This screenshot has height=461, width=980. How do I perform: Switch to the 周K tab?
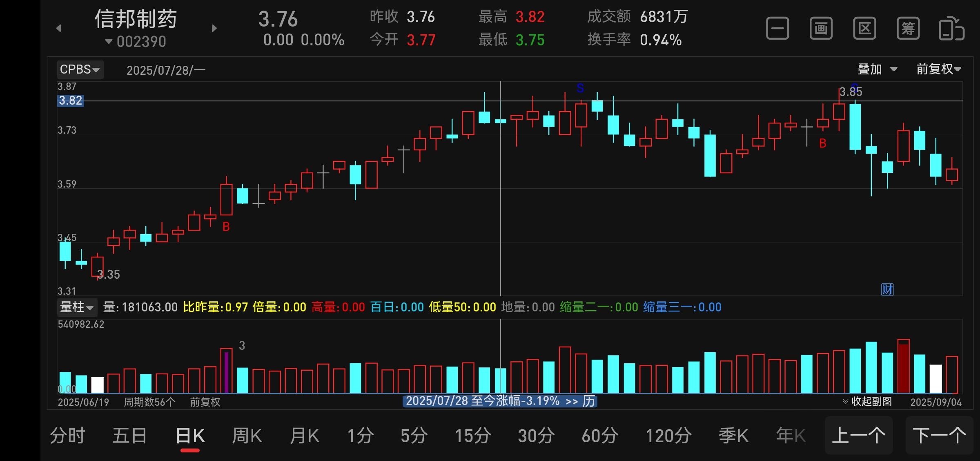click(x=247, y=436)
